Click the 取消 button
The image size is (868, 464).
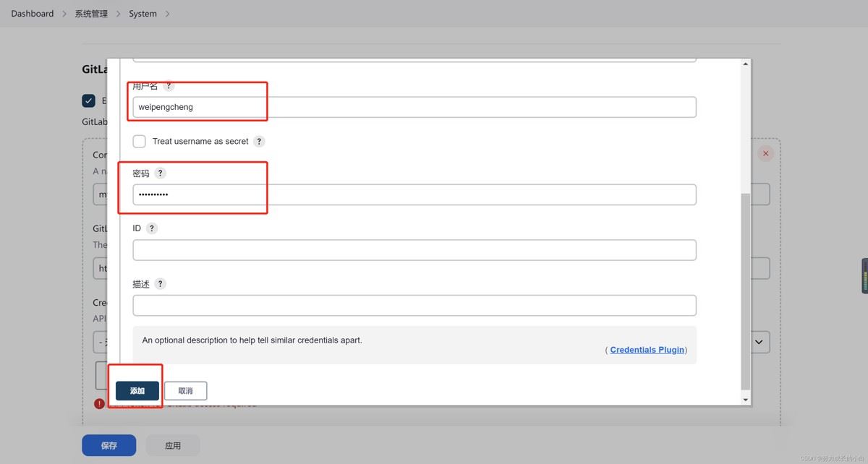click(x=186, y=391)
